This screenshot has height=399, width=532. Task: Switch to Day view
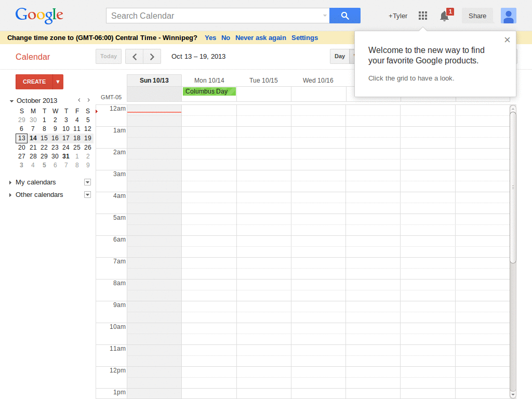[x=340, y=56]
